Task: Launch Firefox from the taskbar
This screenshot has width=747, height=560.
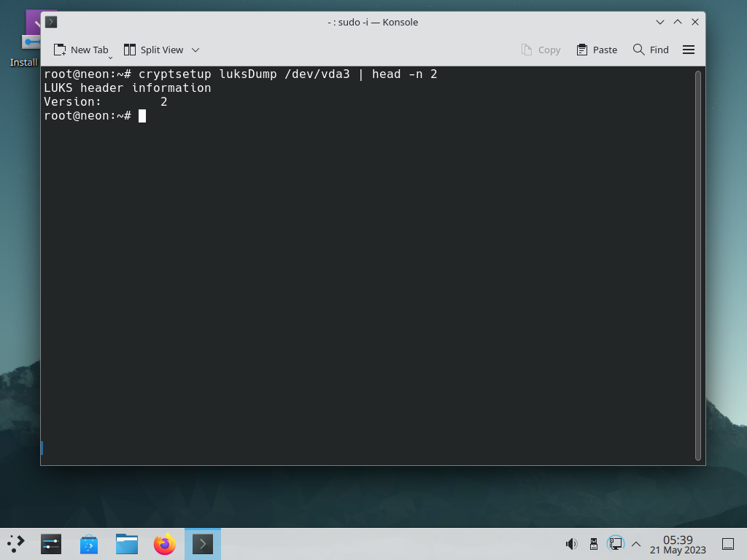Action: pyautogui.click(x=165, y=544)
